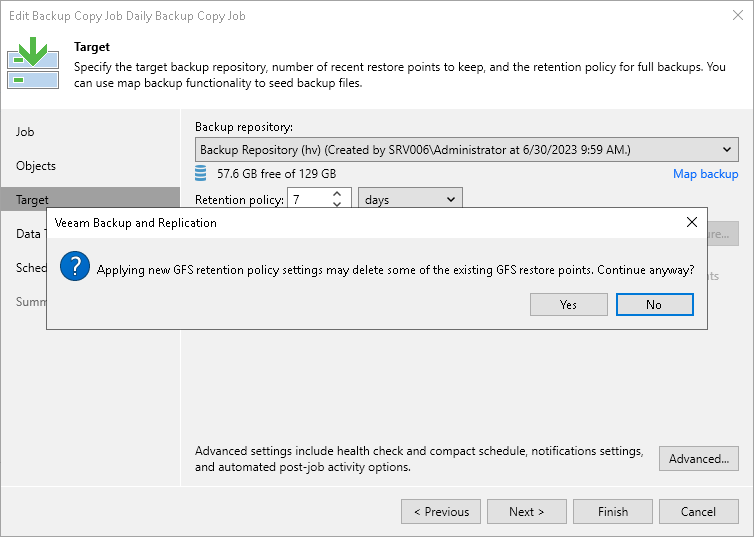Click the Retention policy value field
This screenshot has width=754, height=537.
[x=310, y=200]
